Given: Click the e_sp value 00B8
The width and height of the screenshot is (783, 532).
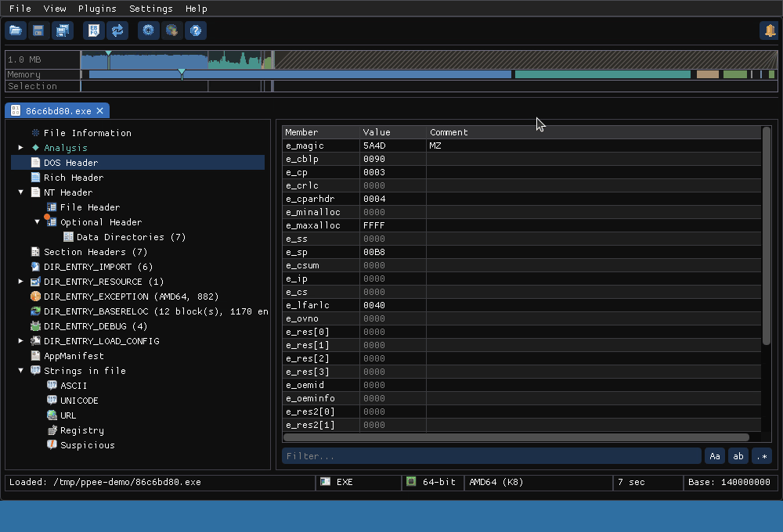Looking at the screenshot, I should 374,252.
